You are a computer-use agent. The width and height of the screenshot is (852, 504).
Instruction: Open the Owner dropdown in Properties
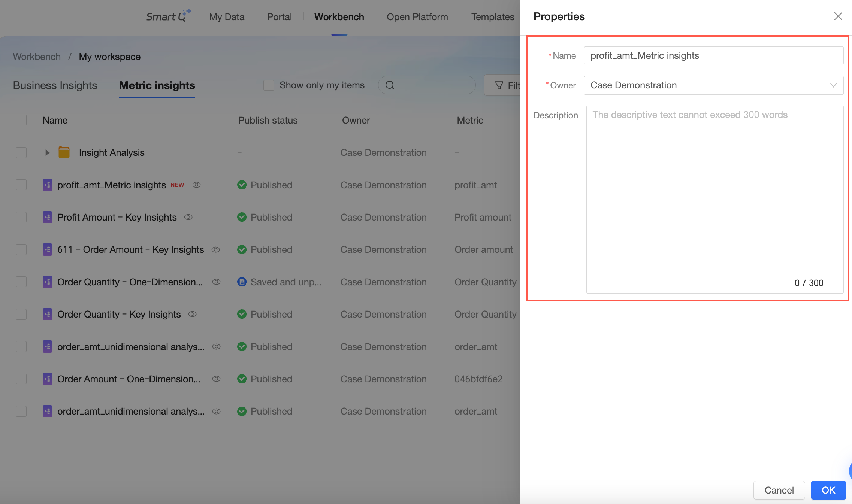[x=713, y=85]
